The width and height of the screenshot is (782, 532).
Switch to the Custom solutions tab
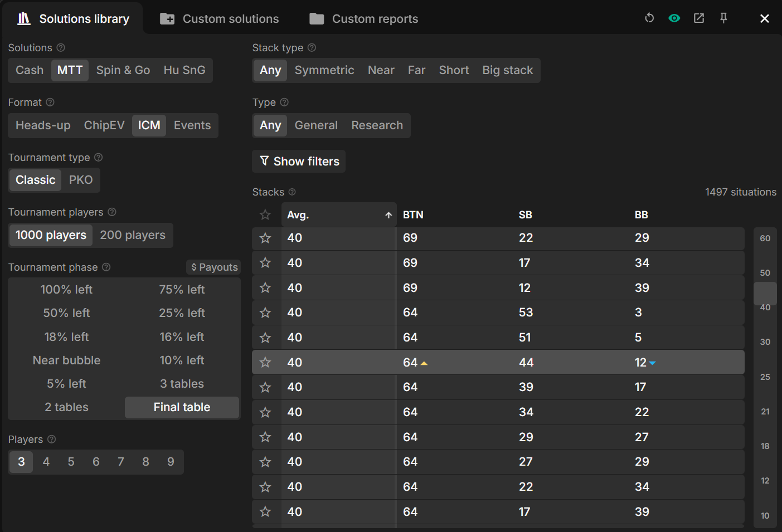220,19
